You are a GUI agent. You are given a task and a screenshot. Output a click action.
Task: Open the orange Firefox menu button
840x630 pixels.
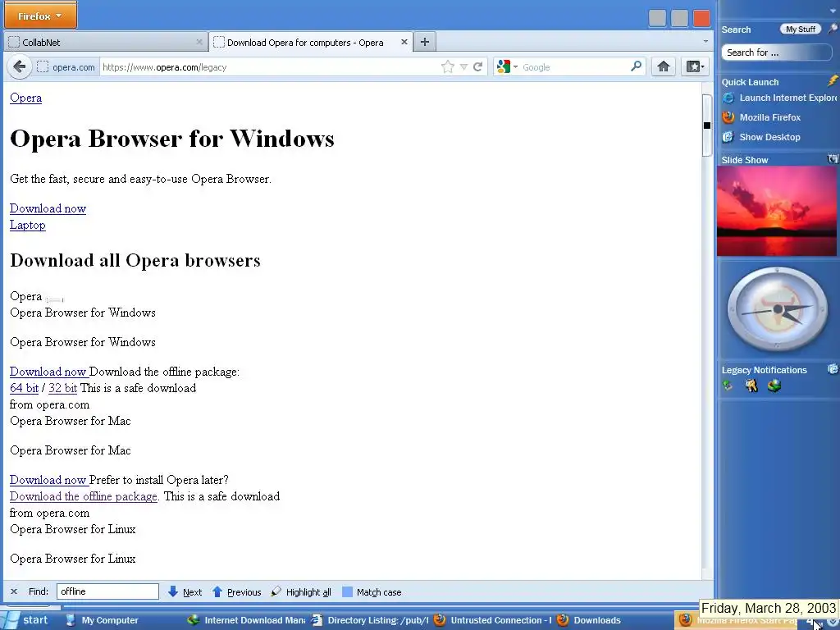coord(41,16)
